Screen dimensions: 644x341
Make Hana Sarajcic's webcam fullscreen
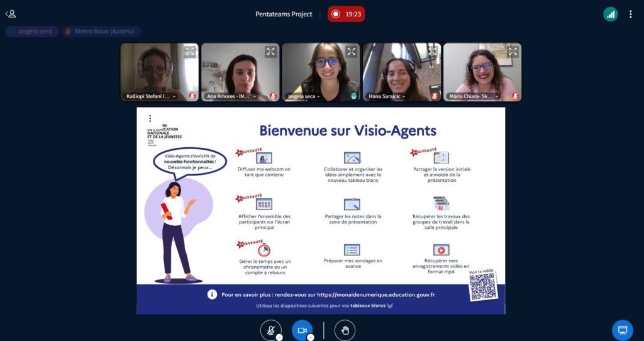click(x=432, y=52)
